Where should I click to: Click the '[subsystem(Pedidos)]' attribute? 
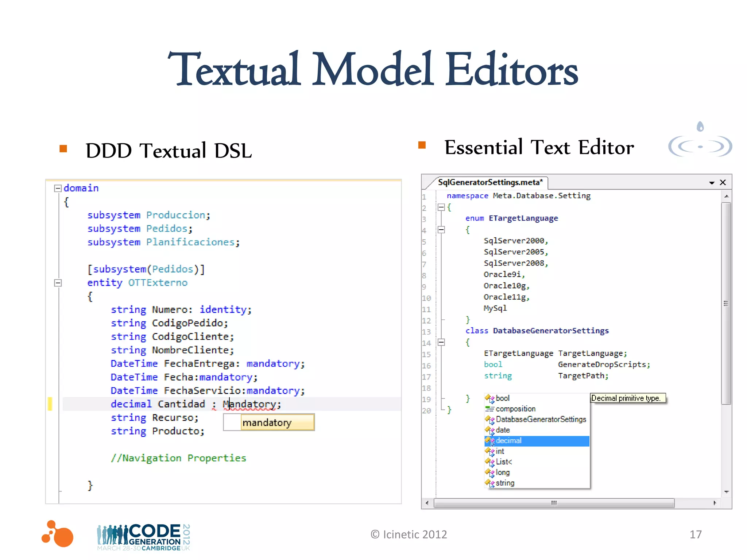[146, 269]
